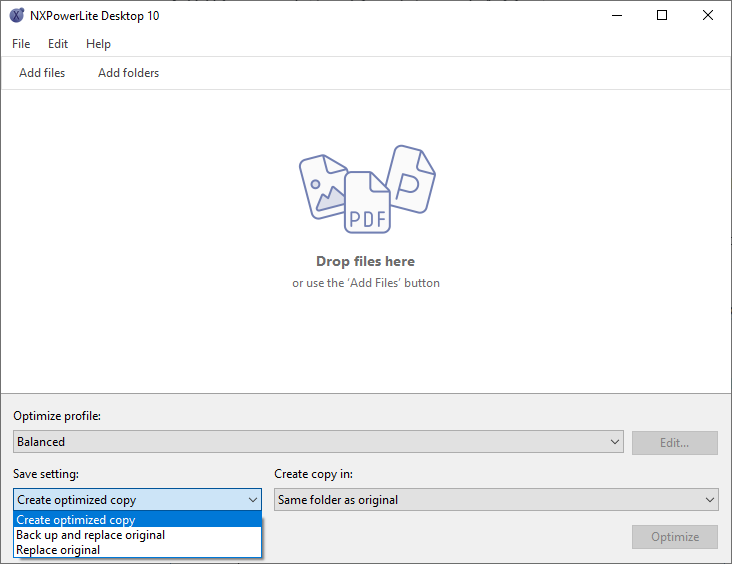Viewport: 732px width, 564px height.
Task: Choose Replace original option
Action: pos(137,550)
